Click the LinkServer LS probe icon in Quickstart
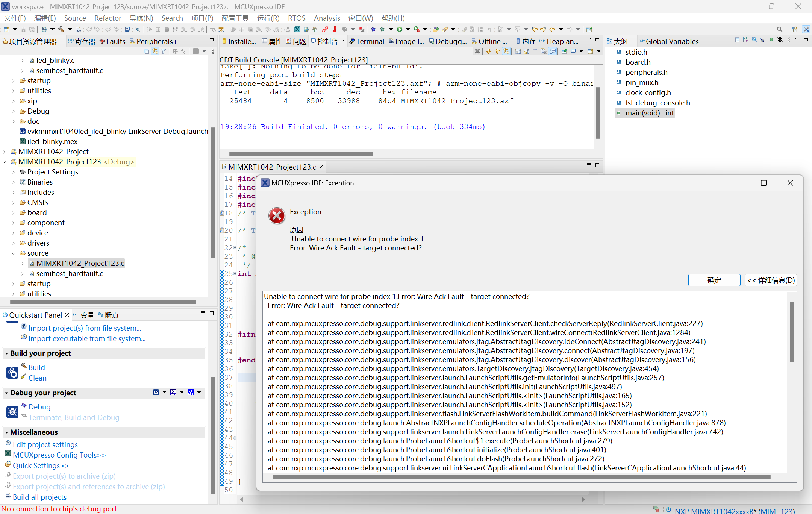Image resolution: width=812 pixels, height=514 pixels. 156,392
